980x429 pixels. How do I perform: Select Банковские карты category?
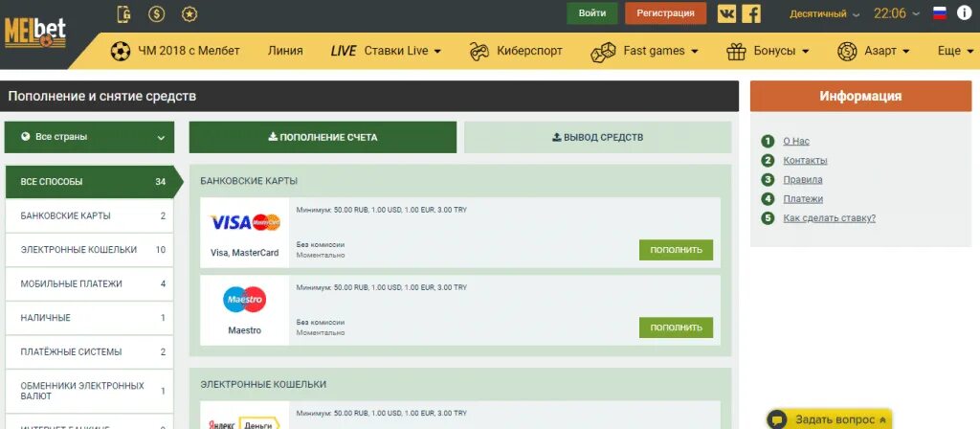pos(89,215)
